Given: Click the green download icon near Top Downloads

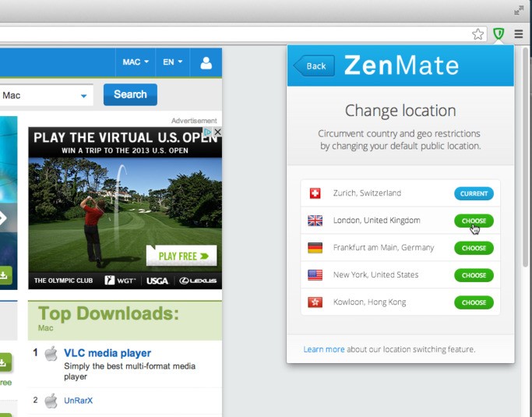Looking at the screenshot, I should [x=5, y=362].
